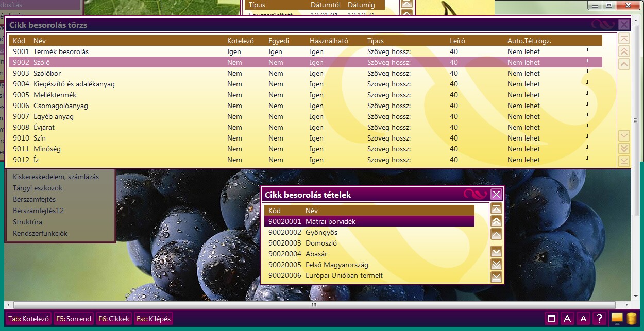Viewport: 644px width, 331px height.
Task: Move up one row in Cikk besorolás tételek
Action: 496,235
